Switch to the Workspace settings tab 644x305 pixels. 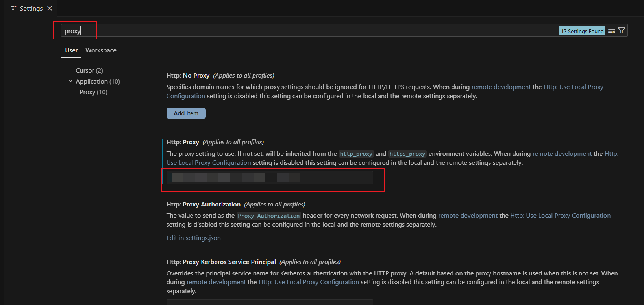tap(101, 50)
